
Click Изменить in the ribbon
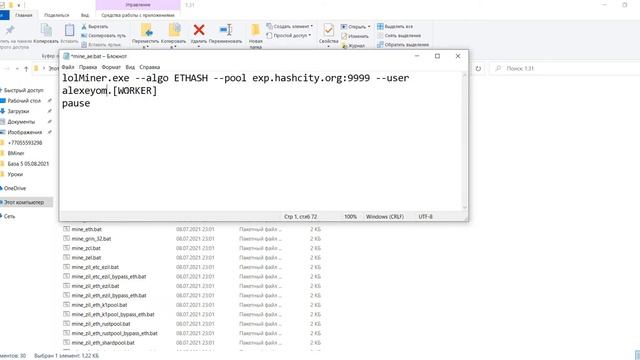(x=355, y=36)
